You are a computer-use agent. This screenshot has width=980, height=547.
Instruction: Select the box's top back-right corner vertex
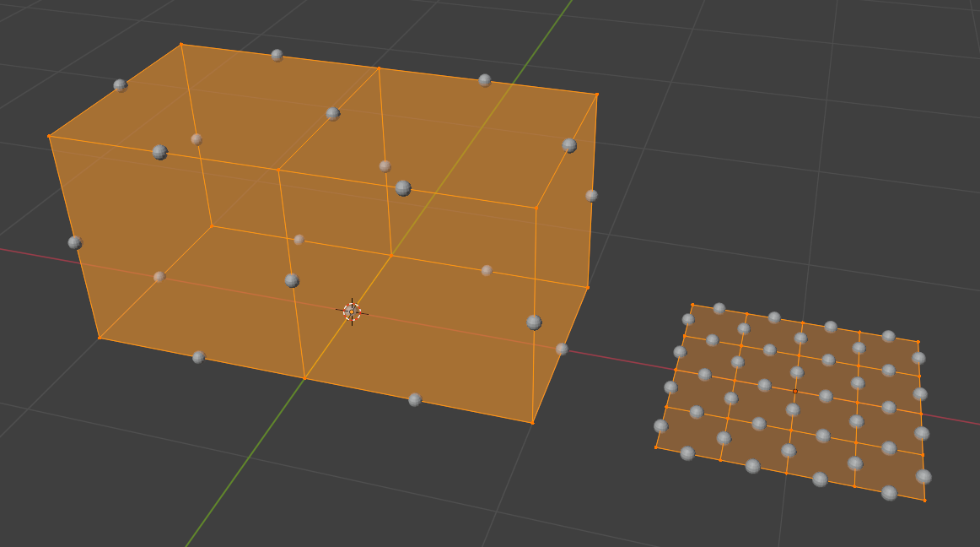[597, 95]
